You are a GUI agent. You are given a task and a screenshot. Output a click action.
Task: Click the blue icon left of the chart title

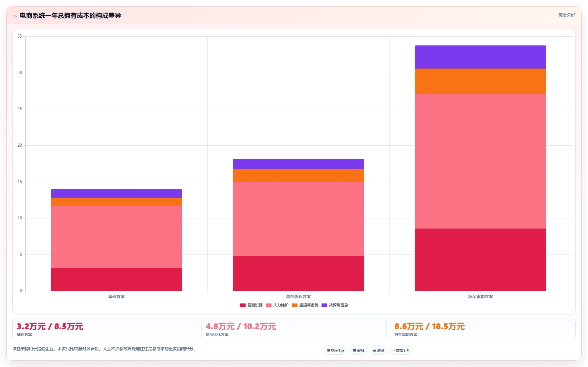(15, 16)
